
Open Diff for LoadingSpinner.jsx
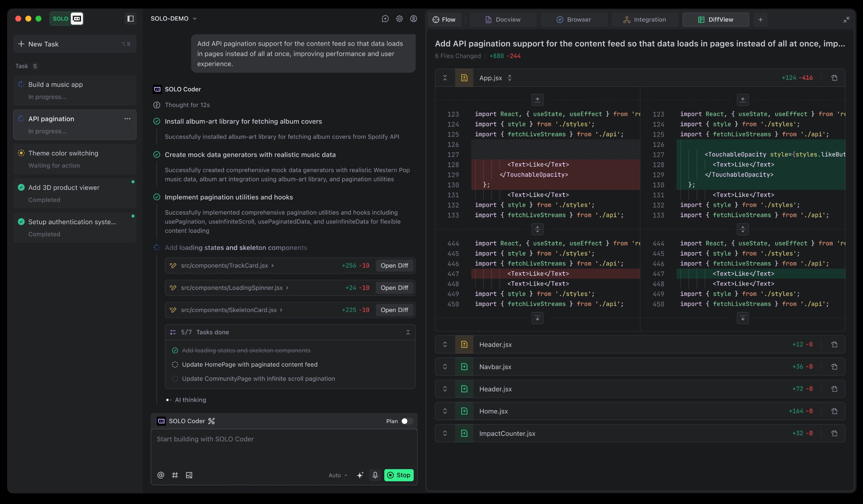[394, 288]
